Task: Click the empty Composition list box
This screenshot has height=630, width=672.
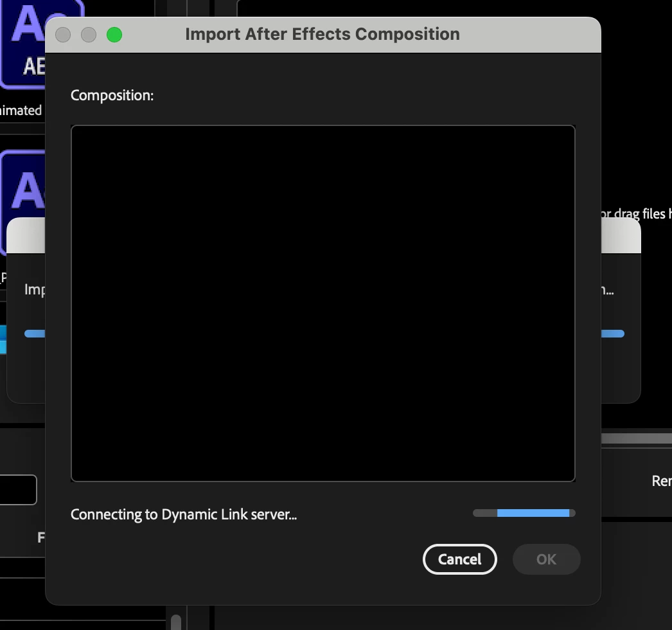Action: pyautogui.click(x=323, y=303)
